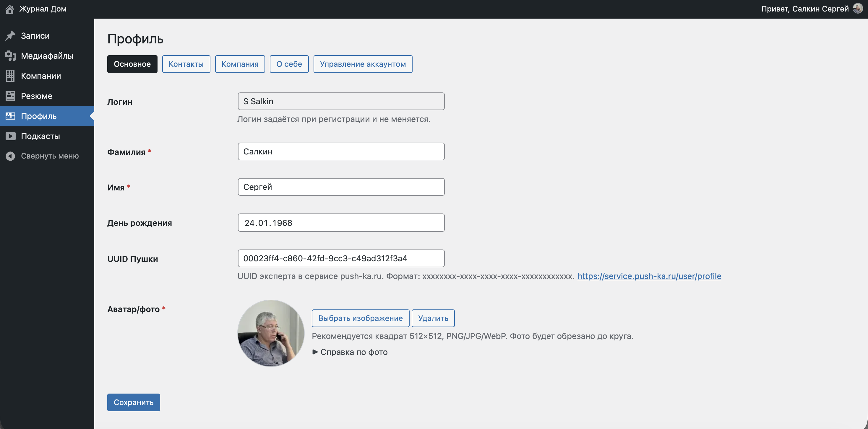
Task: Click the Резюме sidebar icon
Action: pos(10,96)
